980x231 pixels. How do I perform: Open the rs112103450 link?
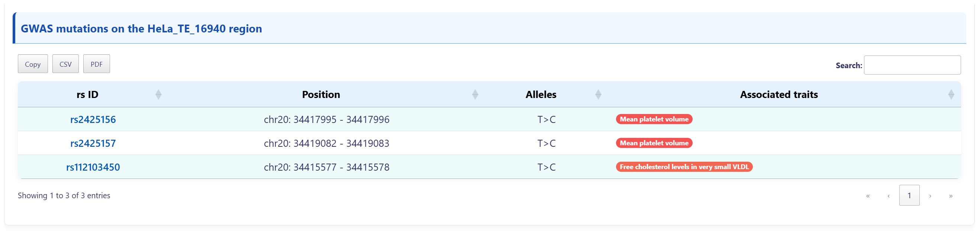93,167
